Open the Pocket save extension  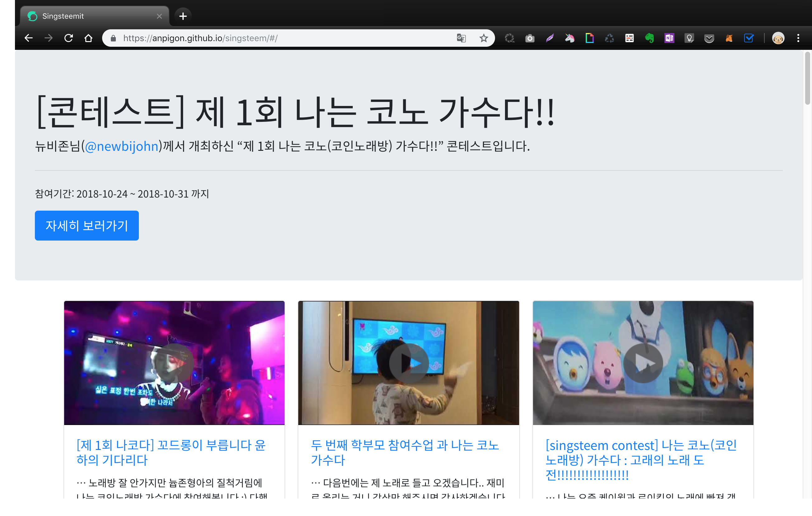point(709,38)
